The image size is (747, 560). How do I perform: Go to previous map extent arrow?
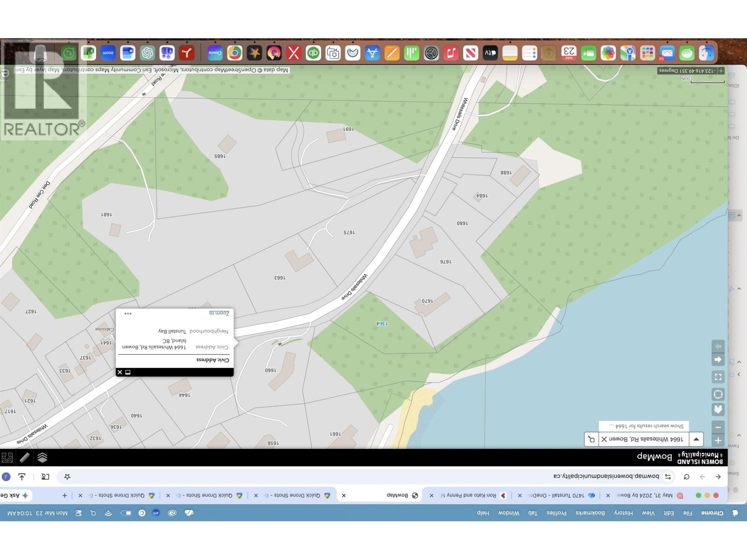point(718,360)
